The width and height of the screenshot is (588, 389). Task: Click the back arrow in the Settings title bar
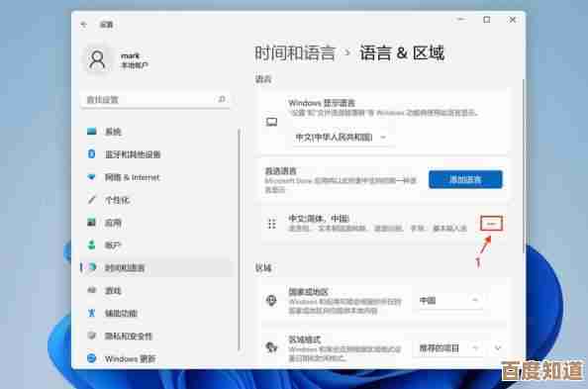pyautogui.click(x=83, y=25)
